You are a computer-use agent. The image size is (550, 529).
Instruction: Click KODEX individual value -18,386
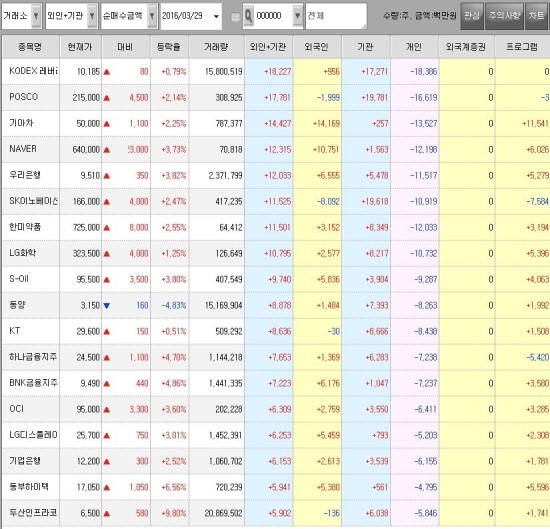(x=424, y=72)
